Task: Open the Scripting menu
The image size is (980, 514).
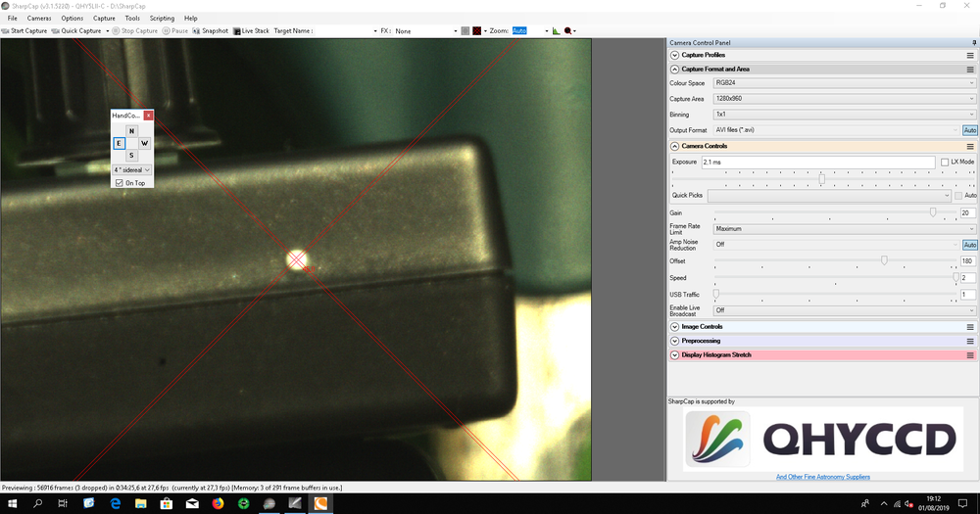Action: [162, 18]
